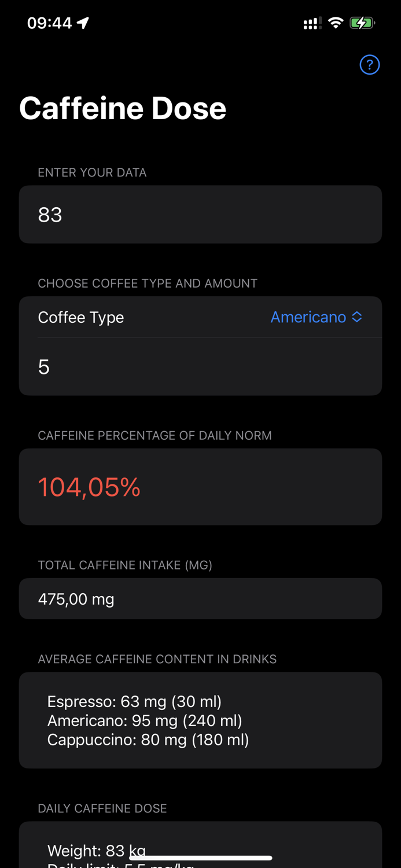Select the weight field showing 83

(200, 214)
